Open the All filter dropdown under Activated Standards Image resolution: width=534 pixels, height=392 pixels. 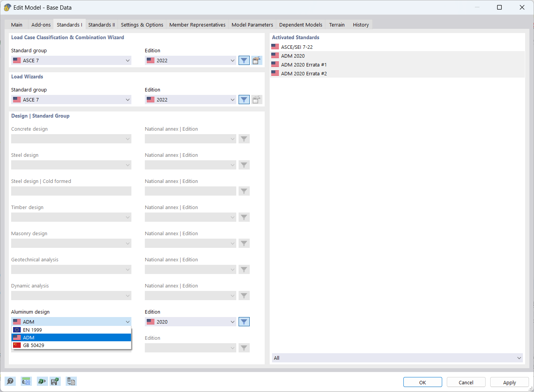pyautogui.click(x=397, y=358)
